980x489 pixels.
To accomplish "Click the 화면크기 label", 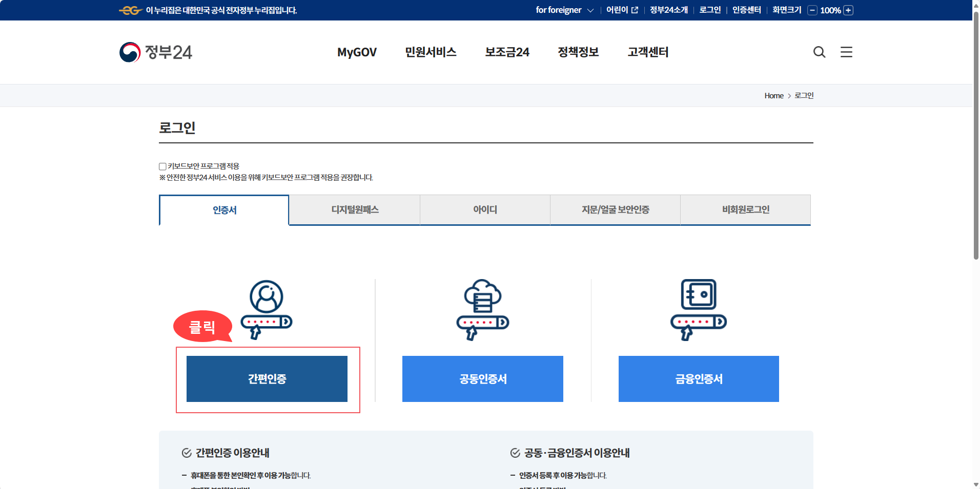I will pos(787,10).
